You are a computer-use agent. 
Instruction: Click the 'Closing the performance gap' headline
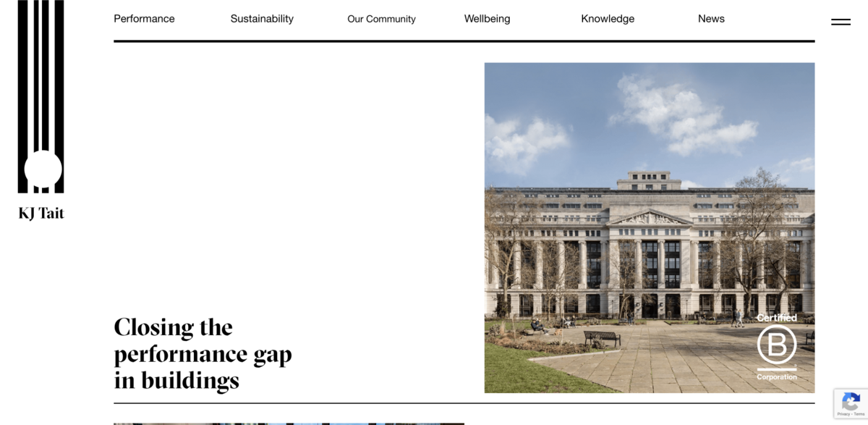tap(203, 354)
